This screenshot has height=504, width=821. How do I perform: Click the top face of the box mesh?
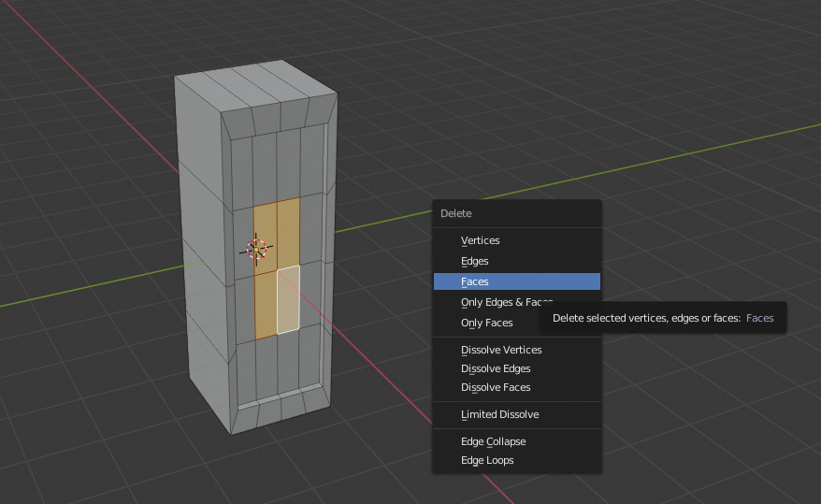(x=257, y=86)
